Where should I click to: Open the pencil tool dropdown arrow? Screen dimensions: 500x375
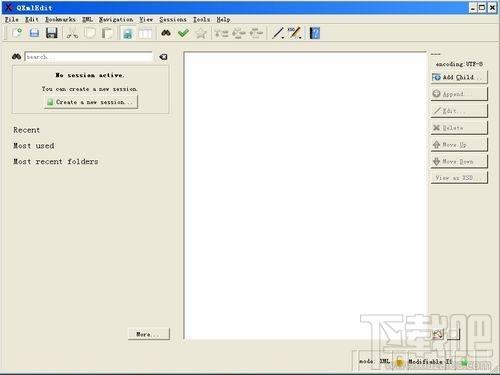coord(283,37)
